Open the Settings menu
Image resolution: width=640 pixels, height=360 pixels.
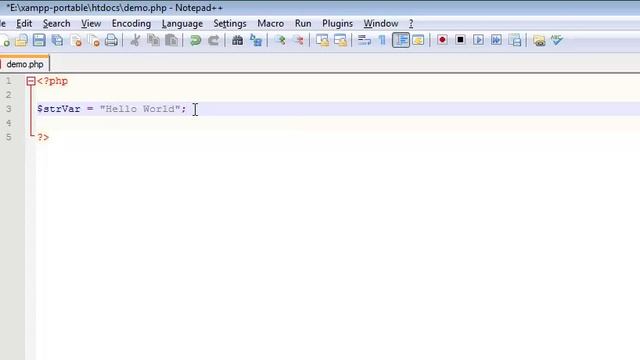point(230,24)
